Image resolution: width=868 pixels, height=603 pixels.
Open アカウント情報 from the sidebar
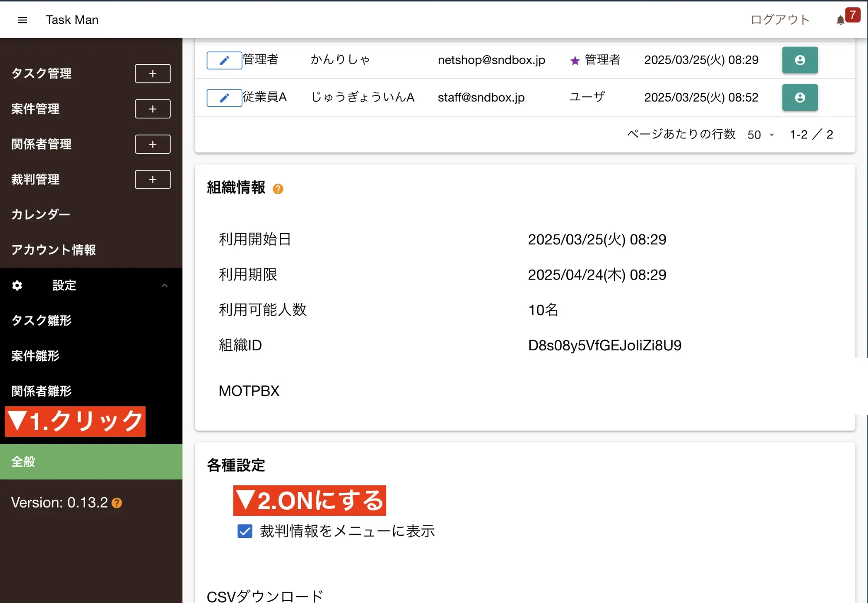53,250
